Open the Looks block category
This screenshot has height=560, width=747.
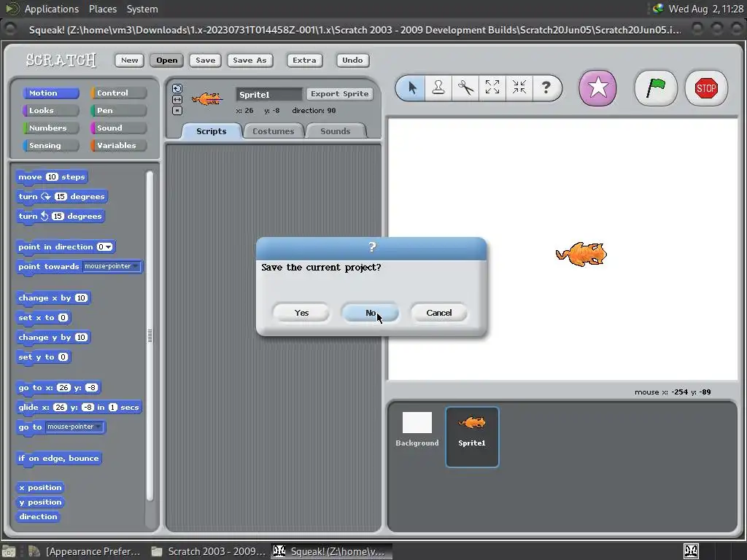pyautogui.click(x=50, y=111)
